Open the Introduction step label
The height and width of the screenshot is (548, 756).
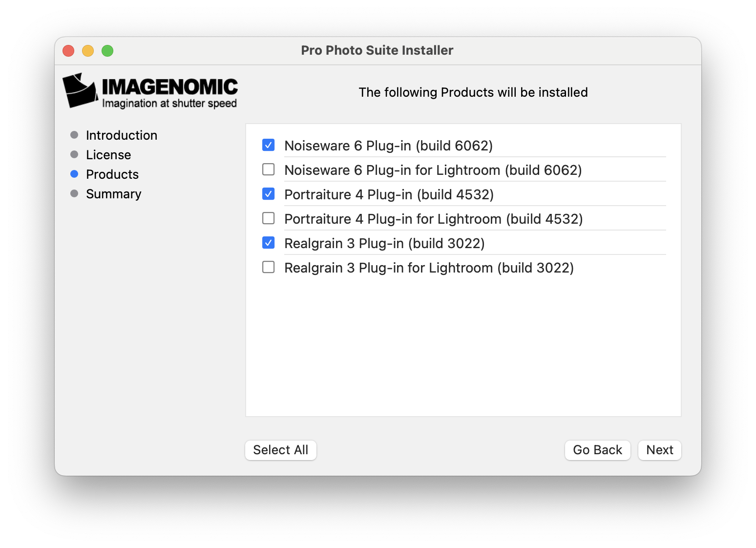[122, 135]
